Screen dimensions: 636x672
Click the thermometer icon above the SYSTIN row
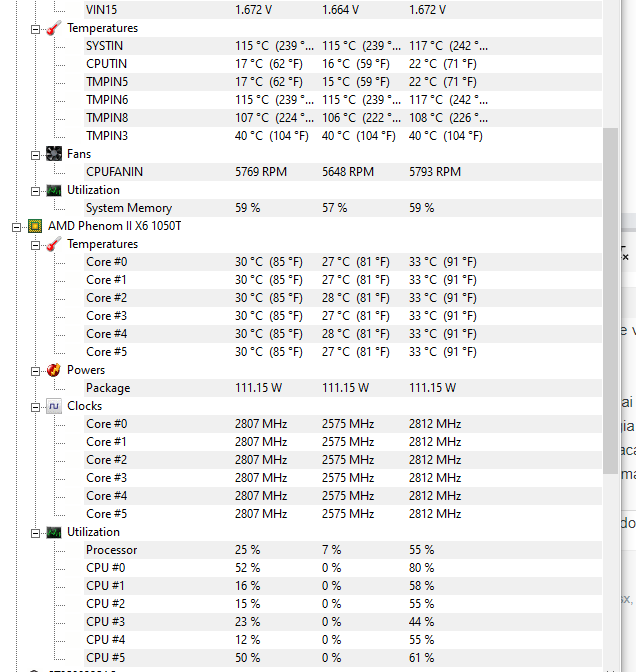pyautogui.click(x=54, y=28)
